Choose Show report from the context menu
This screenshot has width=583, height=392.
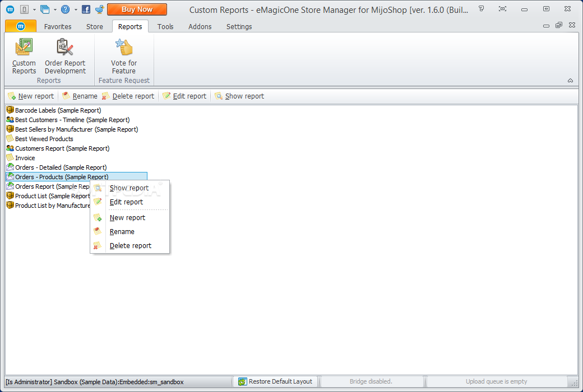coord(129,188)
